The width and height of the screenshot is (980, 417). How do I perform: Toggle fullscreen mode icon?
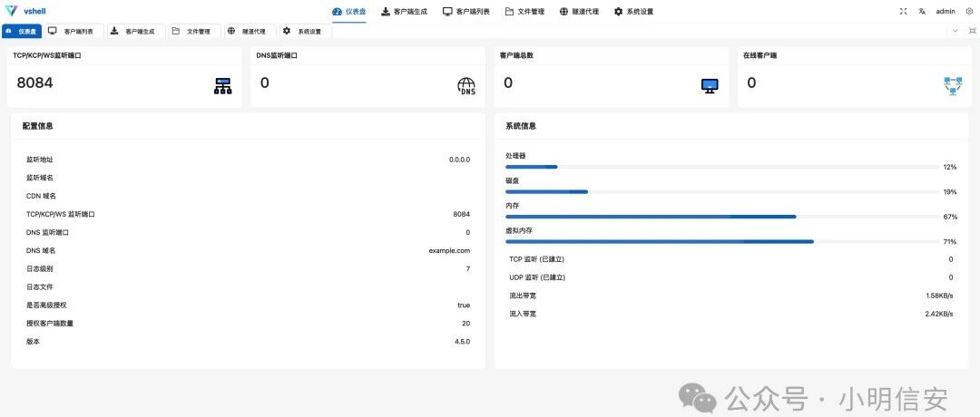[903, 11]
